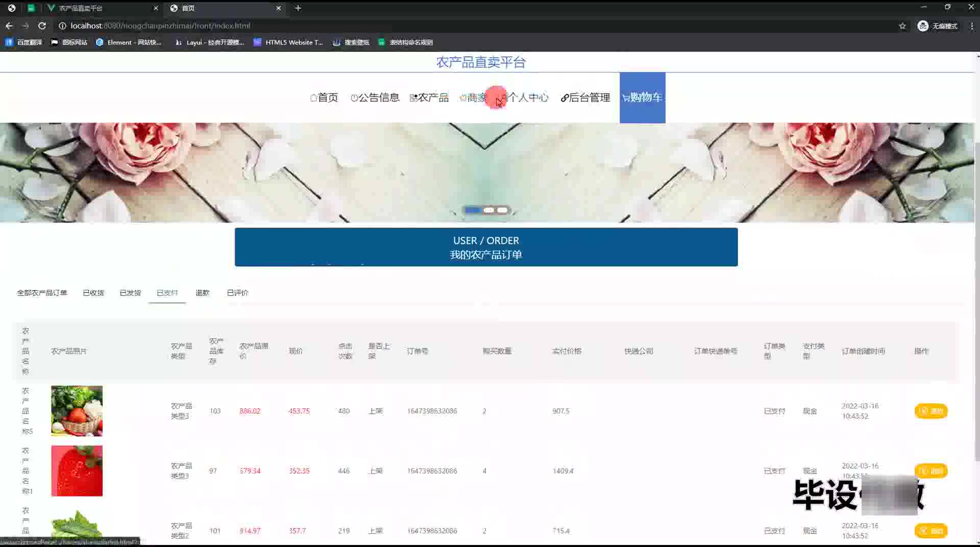Close the 首页 browser tab
Viewport: 980px width, 547px height.
click(x=279, y=8)
